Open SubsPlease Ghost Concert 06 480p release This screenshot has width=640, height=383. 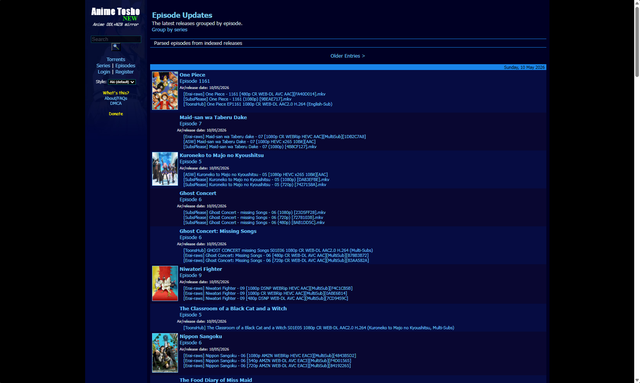[x=254, y=223]
